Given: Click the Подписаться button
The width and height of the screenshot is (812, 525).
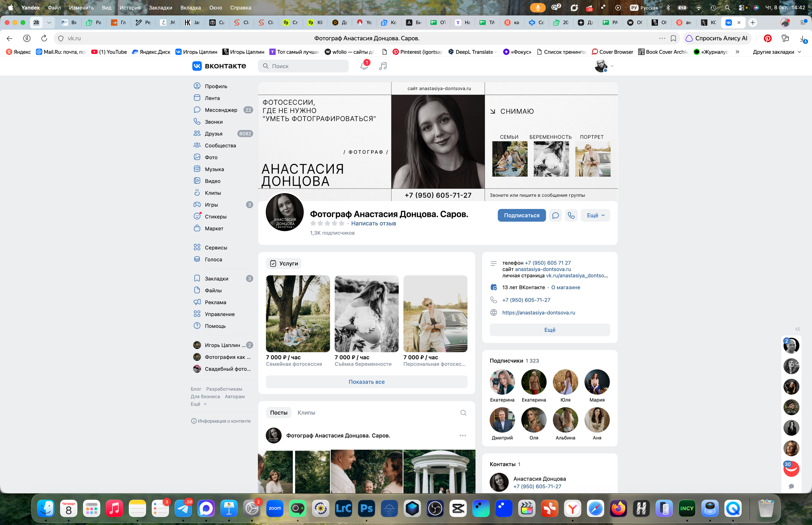Looking at the screenshot, I should 521,215.
